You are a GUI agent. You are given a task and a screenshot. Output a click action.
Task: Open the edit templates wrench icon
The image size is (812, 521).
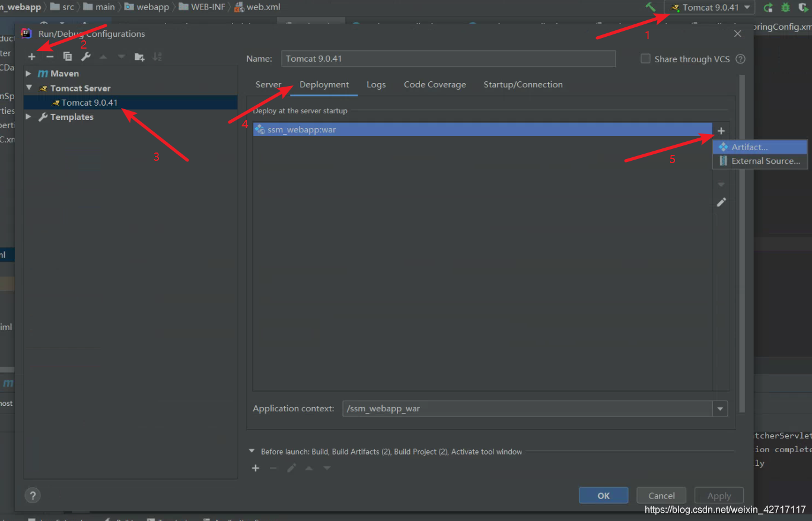point(86,57)
